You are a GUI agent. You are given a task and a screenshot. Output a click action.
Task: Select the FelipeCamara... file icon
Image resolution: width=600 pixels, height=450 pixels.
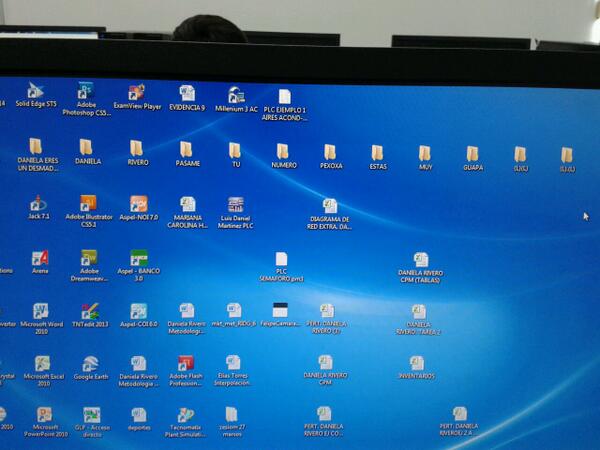[280, 315]
